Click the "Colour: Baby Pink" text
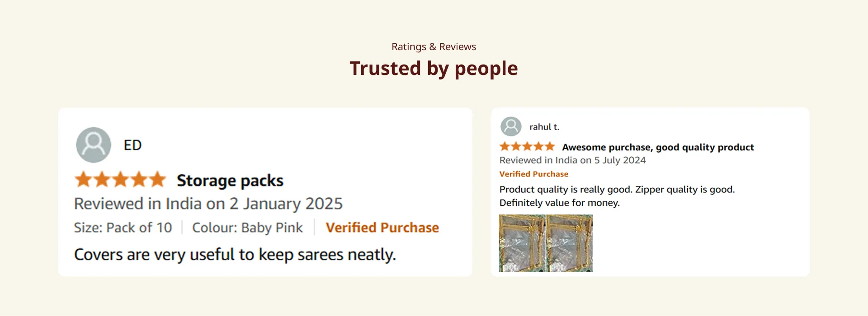Screen dimensions: 868x316 coord(247,228)
